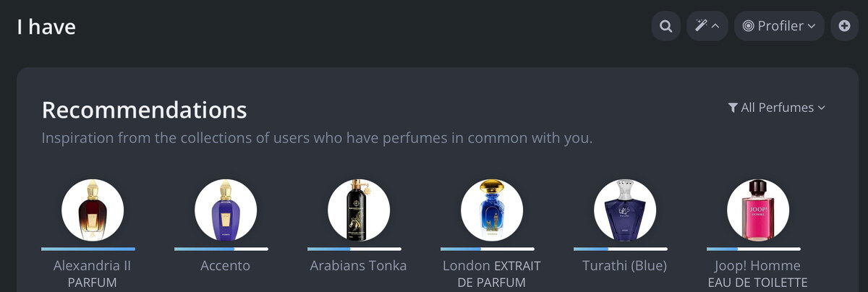Click the match bar under Alexandria II

[88, 249]
